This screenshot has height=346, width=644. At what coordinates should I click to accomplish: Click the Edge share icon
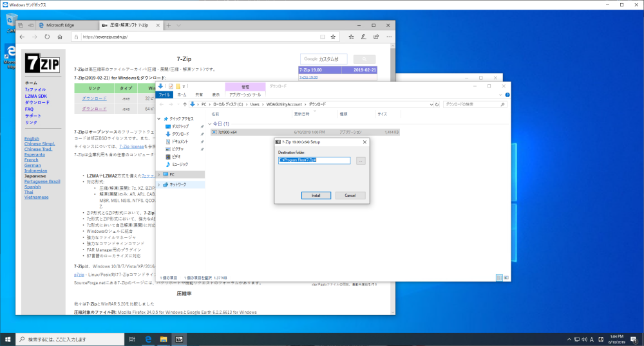coord(376,37)
